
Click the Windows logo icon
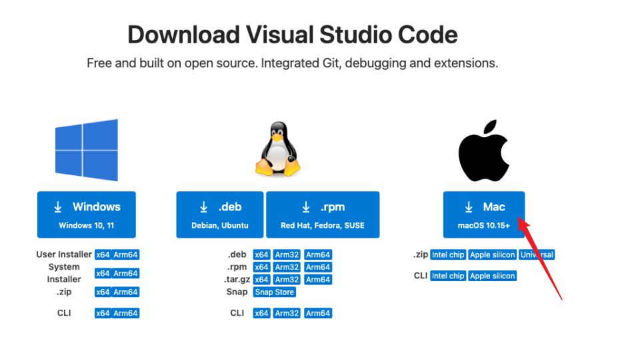point(86,150)
